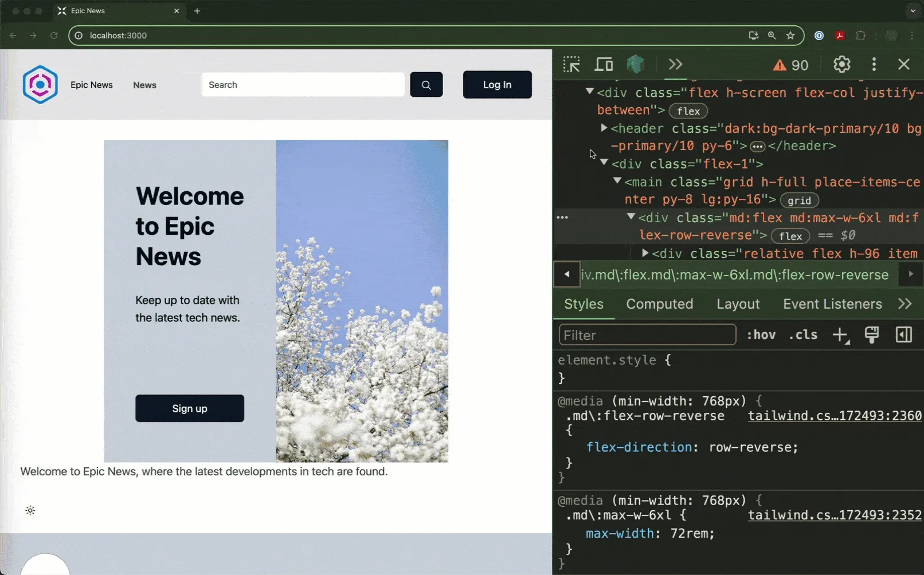Image resolution: width=924 pixels, height=575 pixels.
Task: Open the green hexagon DevTools panel icon
Action: tap(635, 64)
